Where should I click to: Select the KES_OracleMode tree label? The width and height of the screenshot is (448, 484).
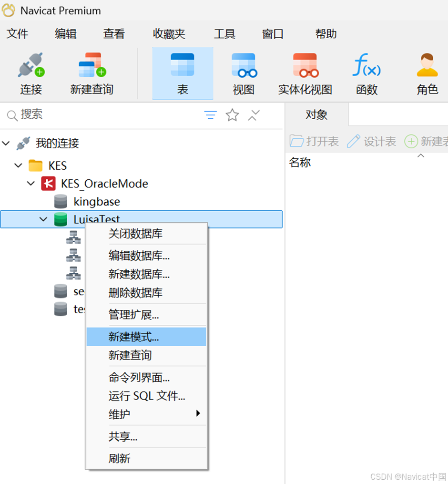click(x=104, y=184)
